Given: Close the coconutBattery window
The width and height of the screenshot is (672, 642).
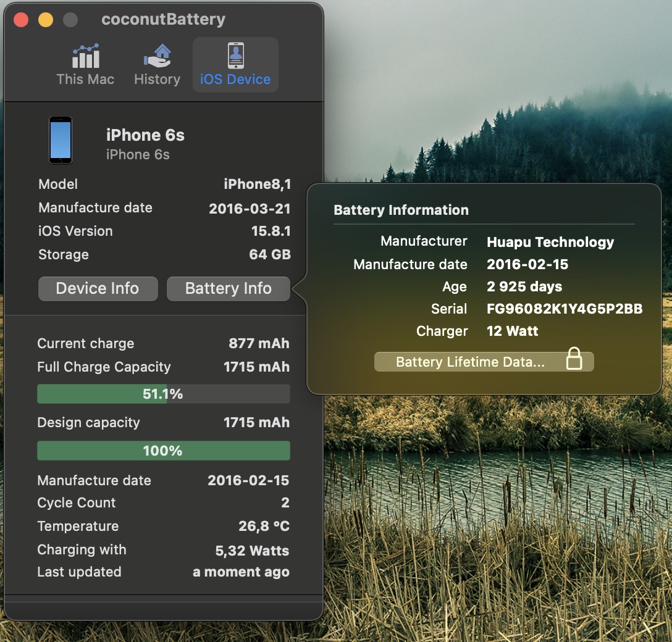Looking at the screenshot, I should coord(21,20).
